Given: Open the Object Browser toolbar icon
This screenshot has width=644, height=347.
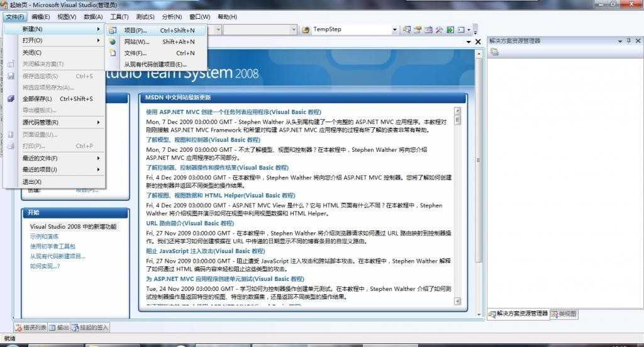Looking at the screenshot, I should (x=428, y=30).
